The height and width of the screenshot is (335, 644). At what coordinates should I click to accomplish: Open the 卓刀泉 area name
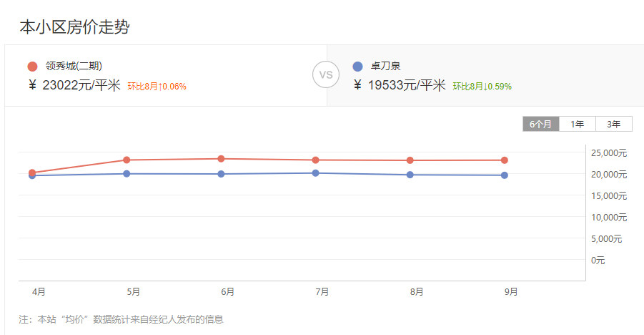point(385,66)
